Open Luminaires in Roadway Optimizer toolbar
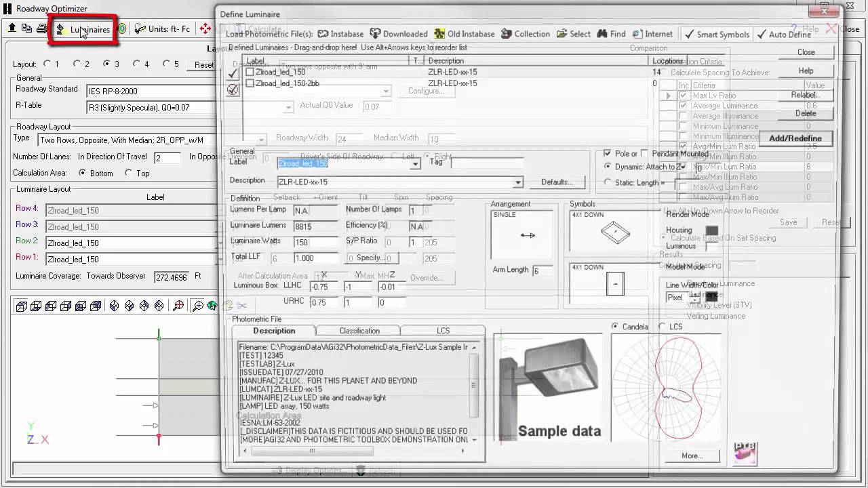This screenshot has width=868, height=488. (83, 29)
